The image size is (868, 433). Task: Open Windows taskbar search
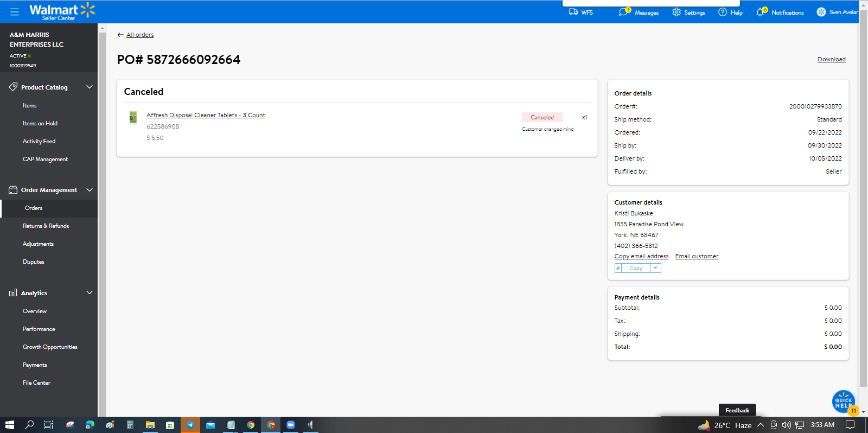coord(29,425)
